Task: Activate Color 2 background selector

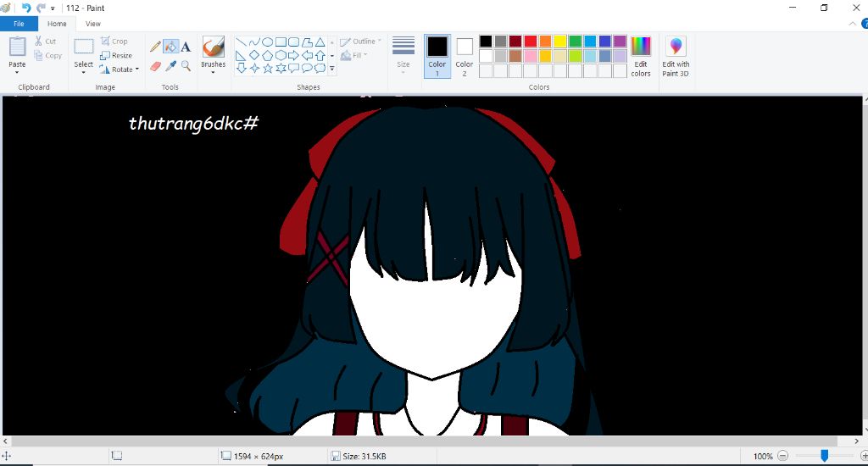Action: [464, 57]
